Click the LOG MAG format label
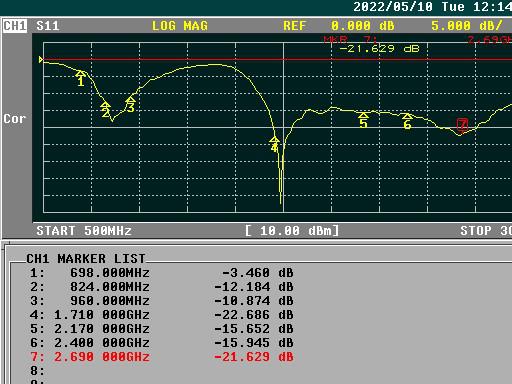This screenshot has height=384, width=512. (x=180, y=26)
